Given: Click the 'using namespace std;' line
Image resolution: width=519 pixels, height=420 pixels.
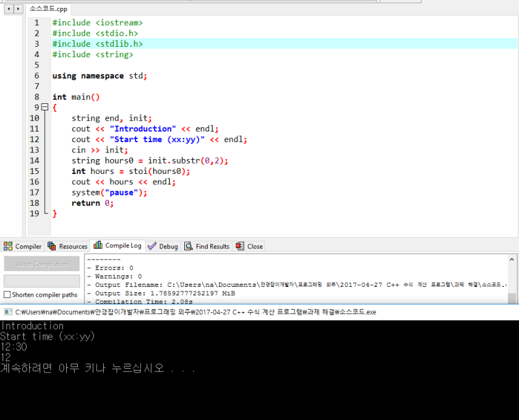Looking at the screenshot, I should tap(100, 76).
